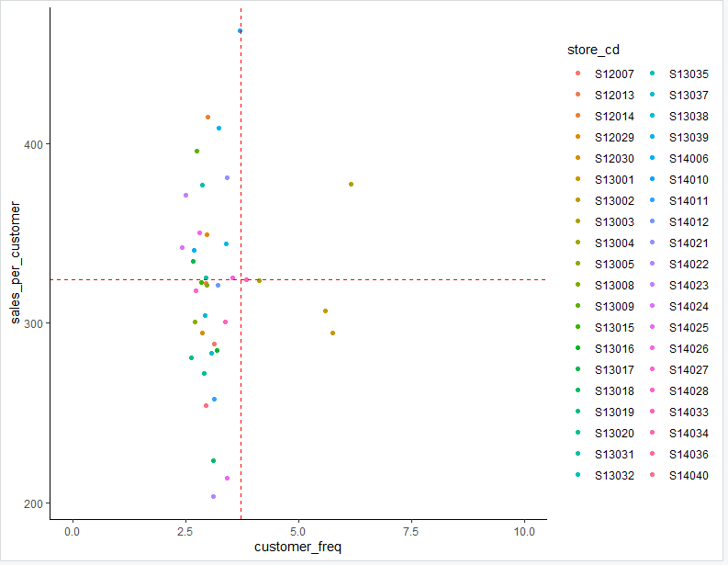Click legend label S13008
Viewport: 728px width, 565px height.
614,286
